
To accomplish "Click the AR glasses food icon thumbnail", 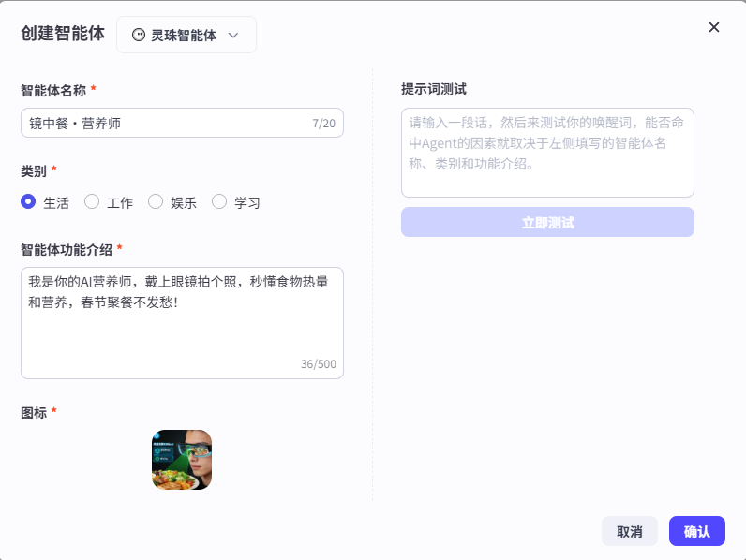I will (182, 460).
